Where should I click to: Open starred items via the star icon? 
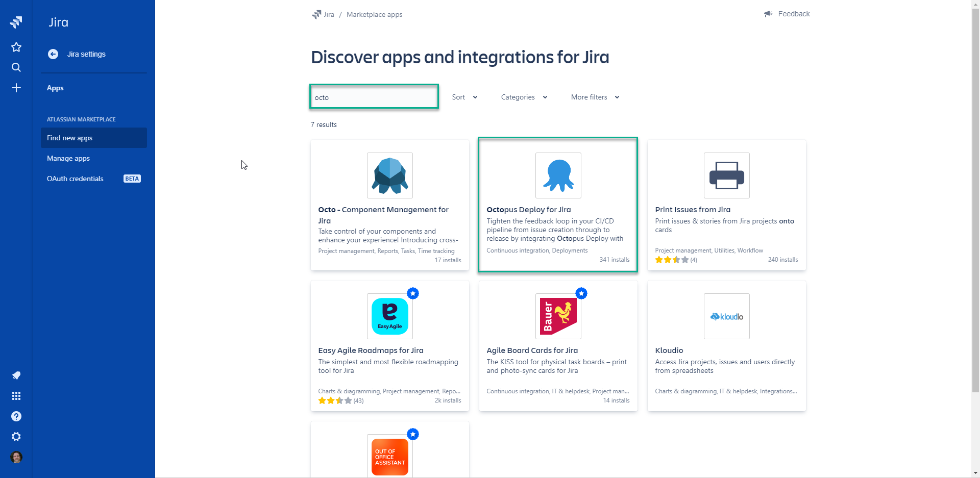[16, 47]
